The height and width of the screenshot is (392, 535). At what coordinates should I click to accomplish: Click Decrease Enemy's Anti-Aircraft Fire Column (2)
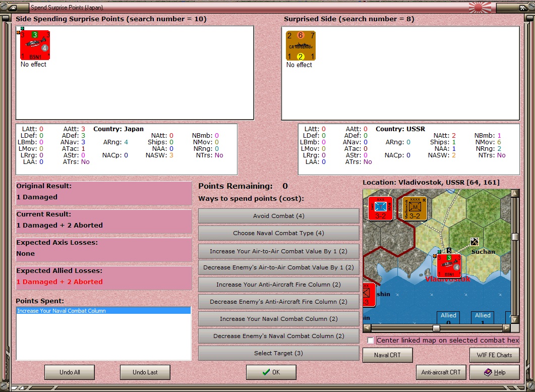(279, 302)
